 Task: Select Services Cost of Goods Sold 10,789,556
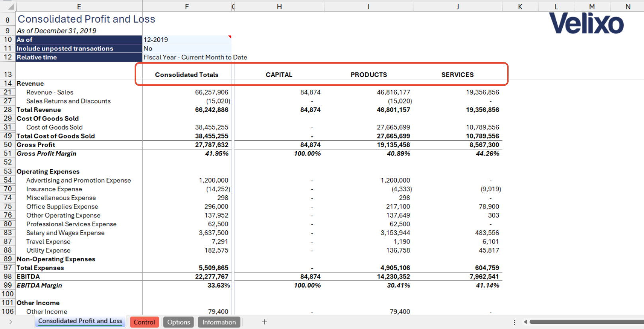(x=482, y=127)
